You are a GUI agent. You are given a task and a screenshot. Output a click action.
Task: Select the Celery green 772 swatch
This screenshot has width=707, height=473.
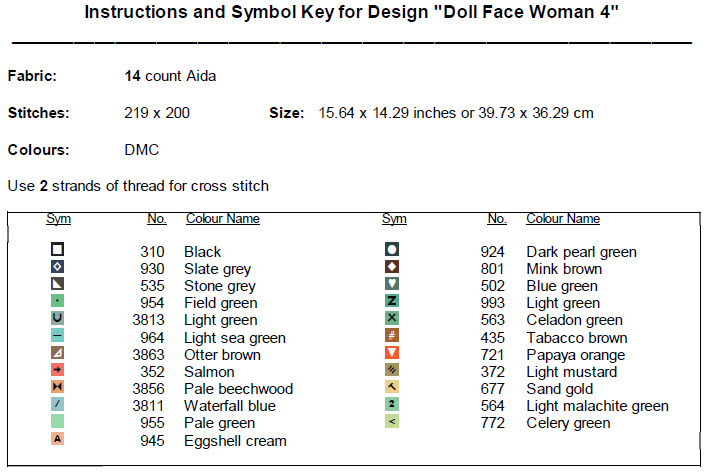tap(392, 422)
